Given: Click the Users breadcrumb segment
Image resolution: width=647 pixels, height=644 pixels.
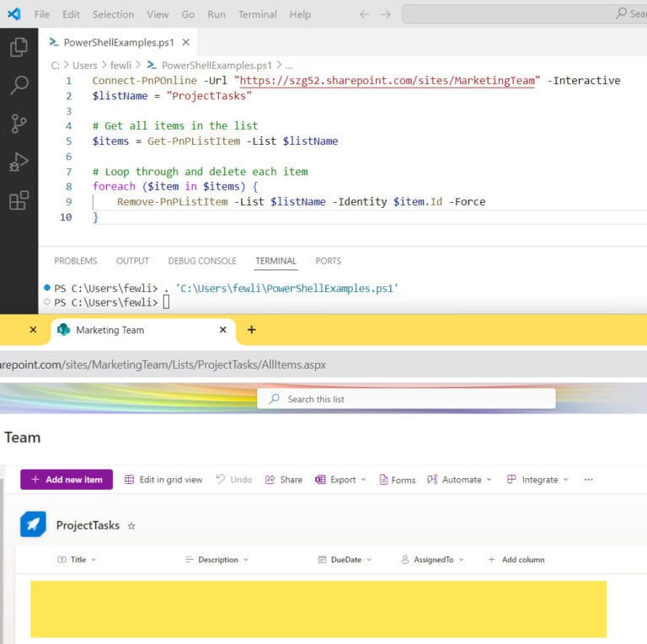Looking at the screenshot, I should point(84,65).
